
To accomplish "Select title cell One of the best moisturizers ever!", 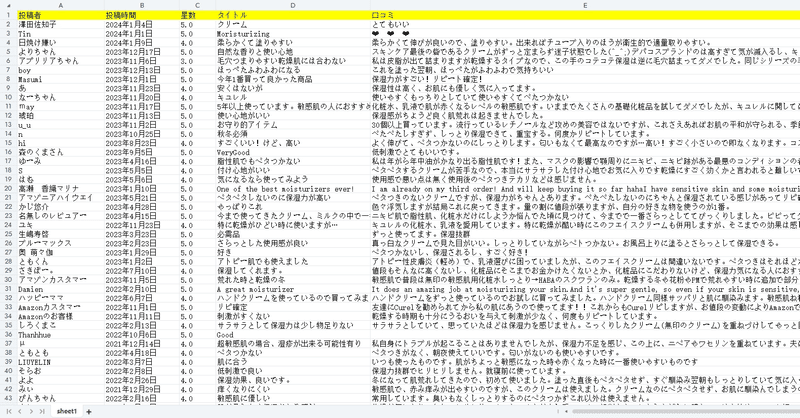I will pyautogui.click(x=293, y=188).
